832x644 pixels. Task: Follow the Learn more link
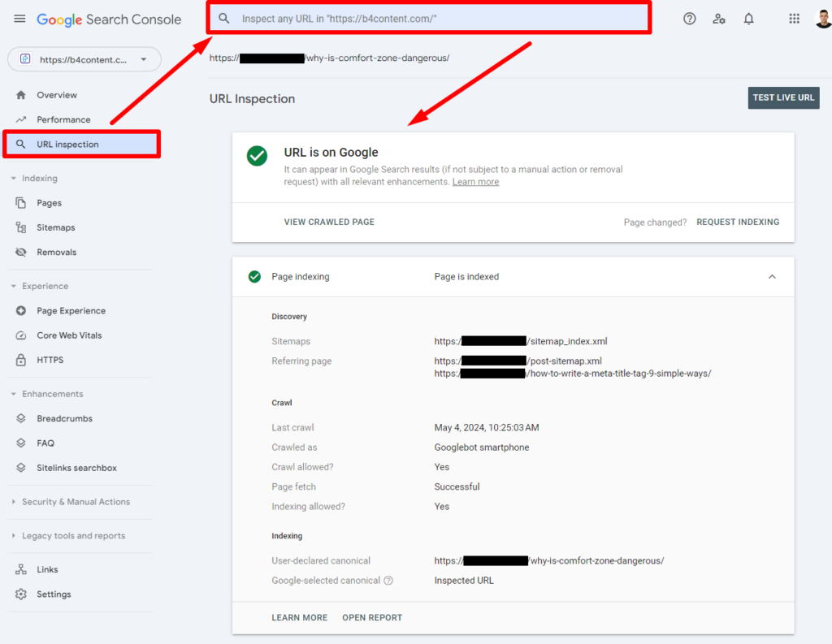[x=475, y=182]
